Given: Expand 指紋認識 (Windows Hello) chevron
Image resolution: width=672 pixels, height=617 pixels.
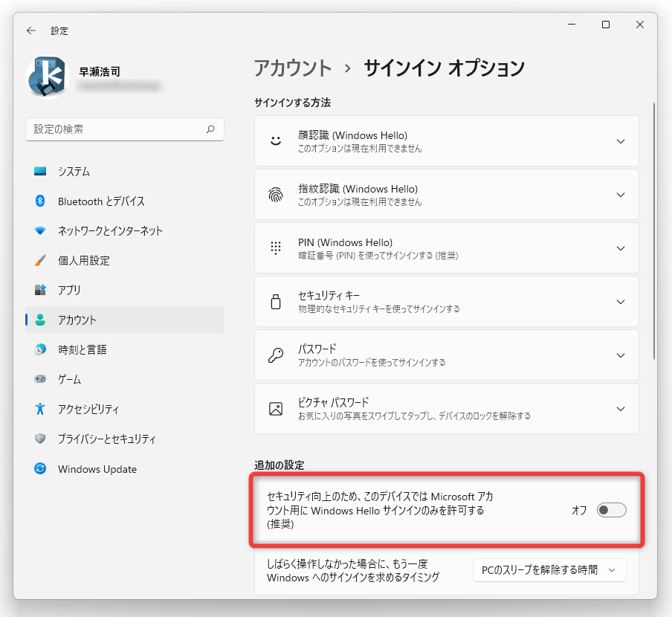Looking at the screenshot, I should tap(621, 195).
